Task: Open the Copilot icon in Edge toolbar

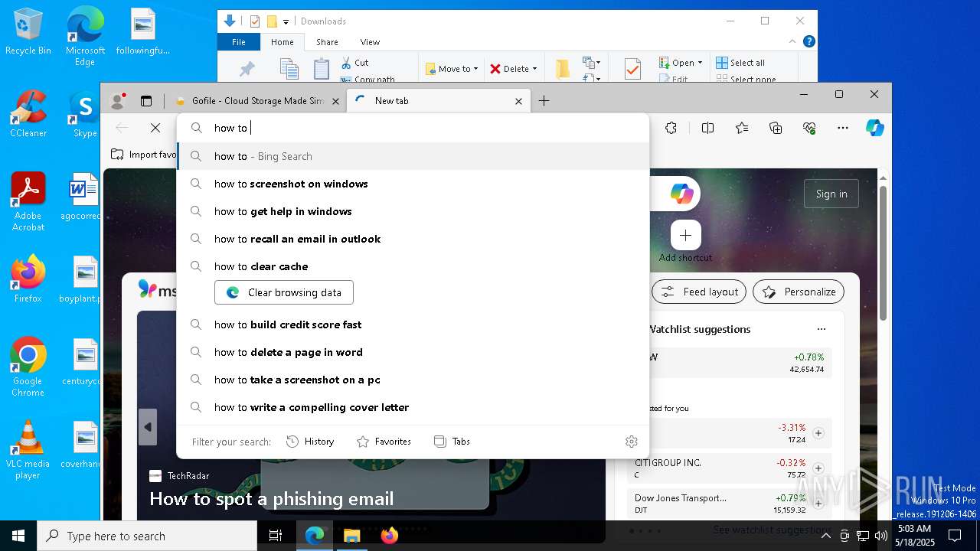Action: click(x=875, y=128)
